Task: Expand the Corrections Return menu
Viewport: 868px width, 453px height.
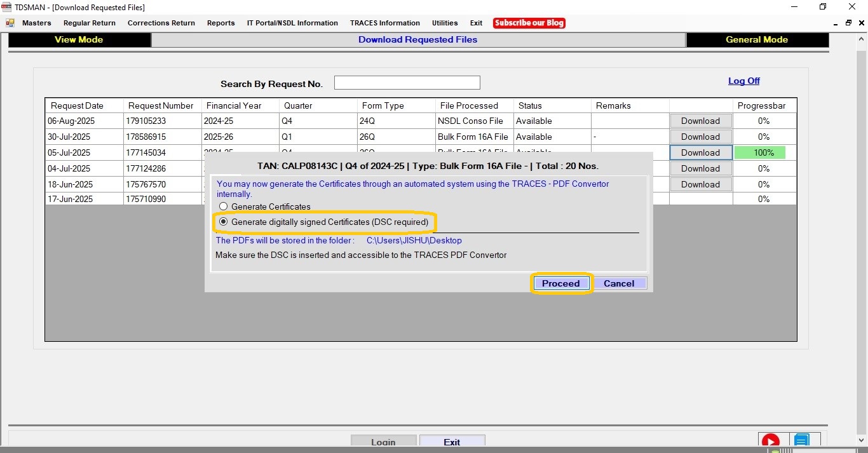Action: pyautogui.click(x=161, y=23)
